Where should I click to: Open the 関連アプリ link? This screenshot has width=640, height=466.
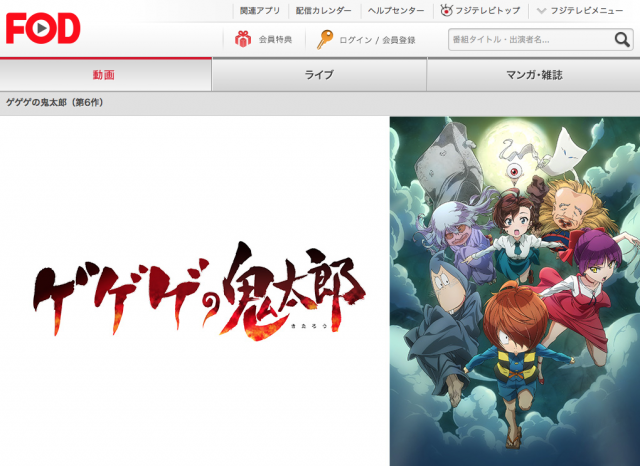260,11
